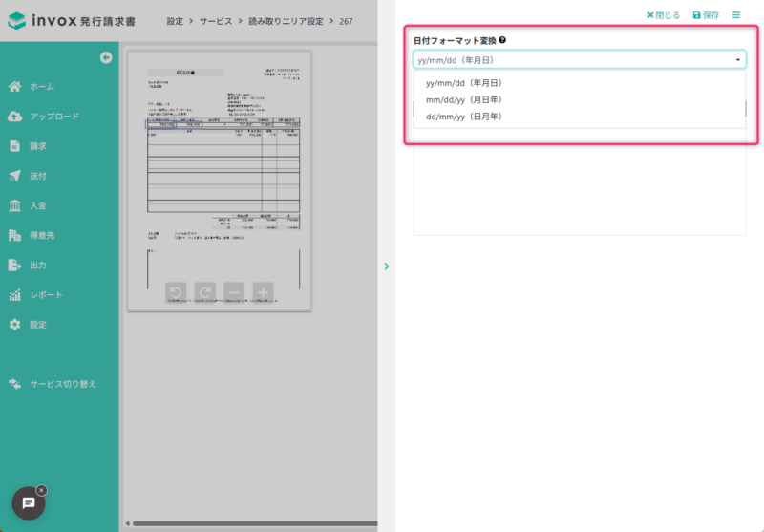764x532 pixels.
Task: Collapse the sidebar with the arrow icon
Action: tap(106, 58)
